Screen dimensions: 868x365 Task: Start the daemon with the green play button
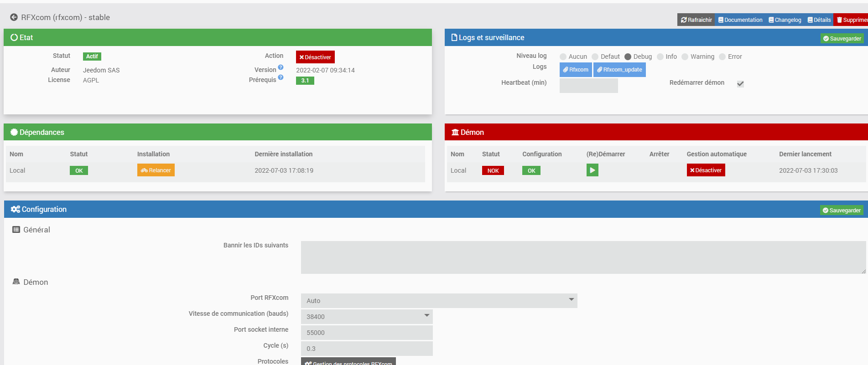(592, 170)
